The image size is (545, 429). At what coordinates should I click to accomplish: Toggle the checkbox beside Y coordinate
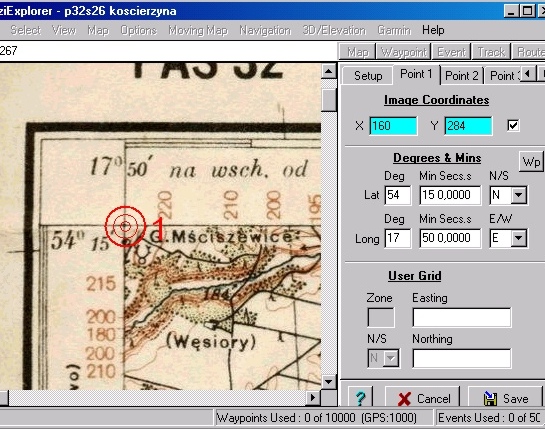pyautogui.click(x=513, y=125)
